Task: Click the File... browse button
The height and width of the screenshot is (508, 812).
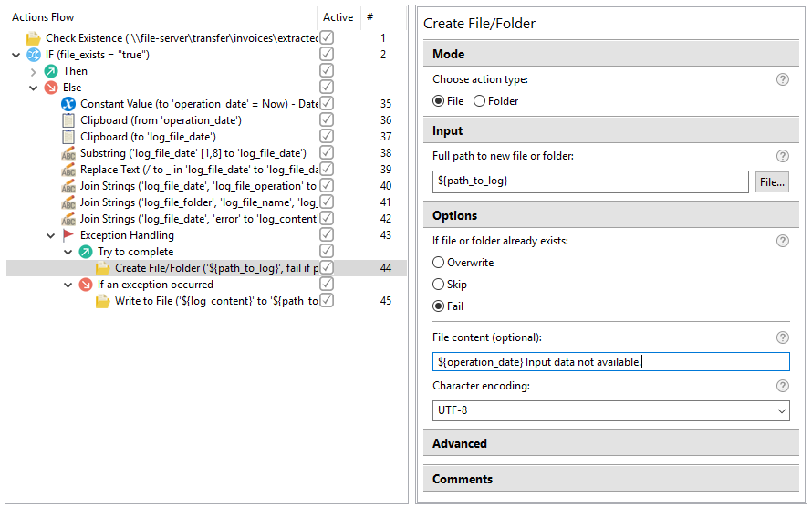Action: 772,182
